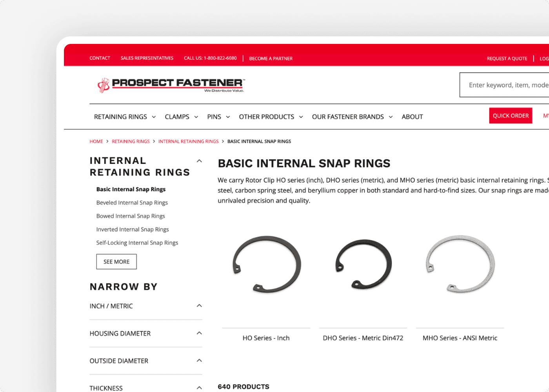
Task: Click the Prospect Fastener logo
Action: 170,84
